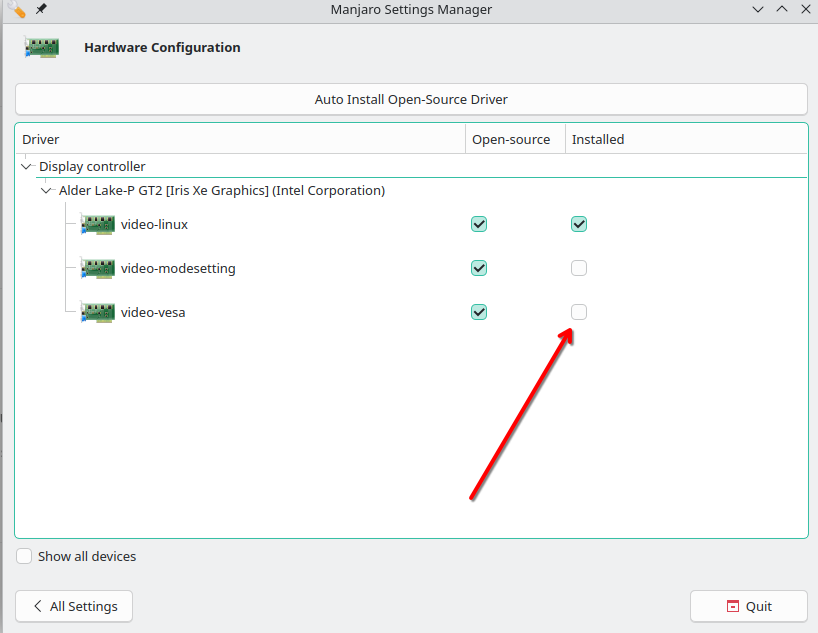Viewport: 818px width, 633px height.
Task: Close the Manjaro Settings Manager window
Action: [805, 9]
